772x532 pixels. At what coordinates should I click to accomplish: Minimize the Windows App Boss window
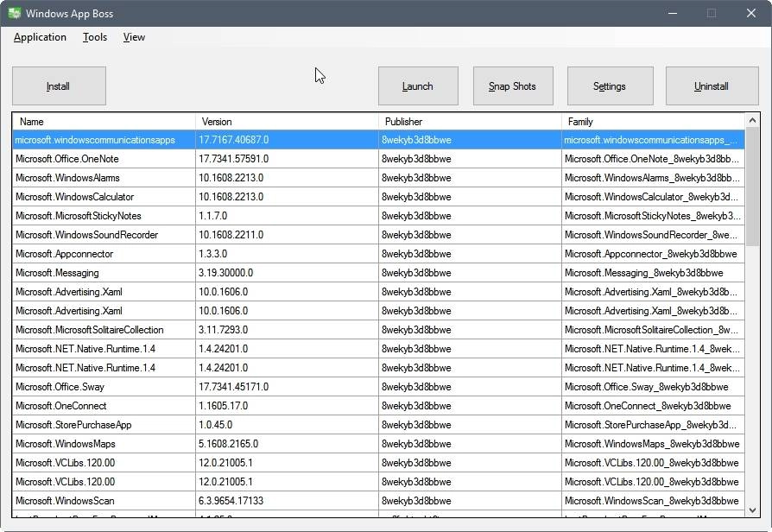coord(673,13)
